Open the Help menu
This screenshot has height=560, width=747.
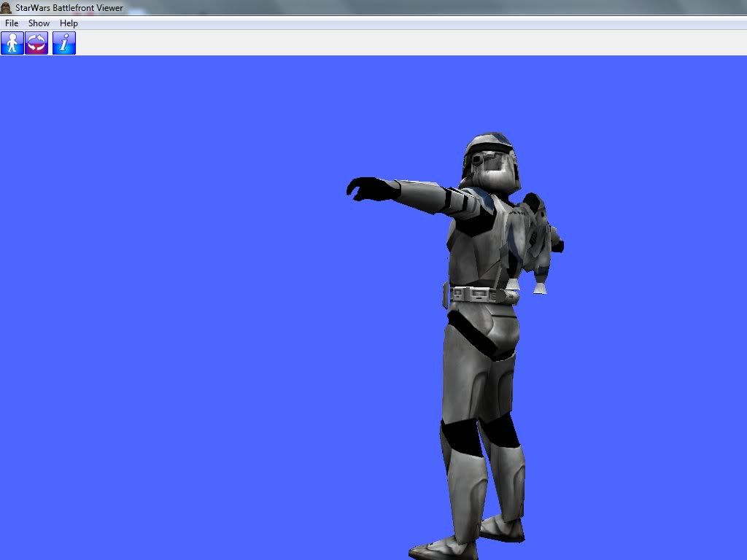click(x=69, y=23)
